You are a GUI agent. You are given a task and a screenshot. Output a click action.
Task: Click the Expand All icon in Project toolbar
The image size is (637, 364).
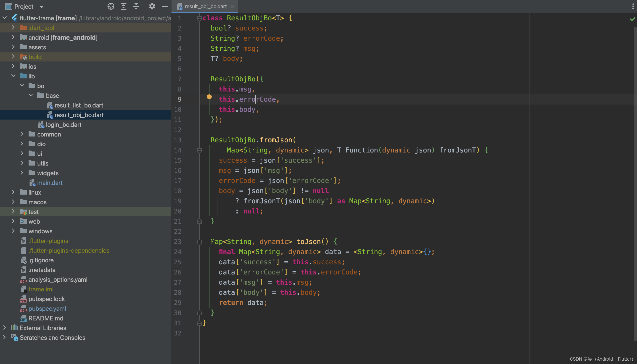(123, 7)
